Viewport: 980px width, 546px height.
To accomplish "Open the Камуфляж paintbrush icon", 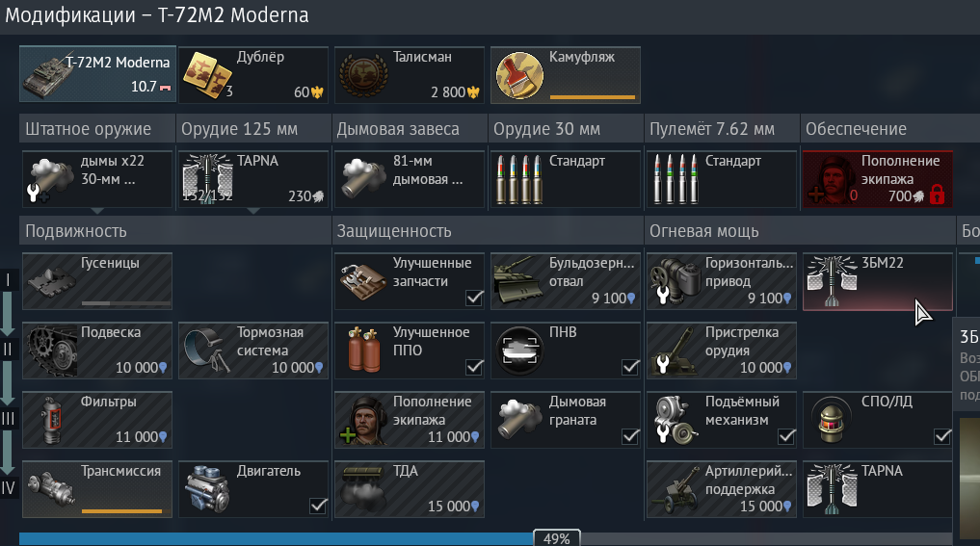I will point(519,75).
